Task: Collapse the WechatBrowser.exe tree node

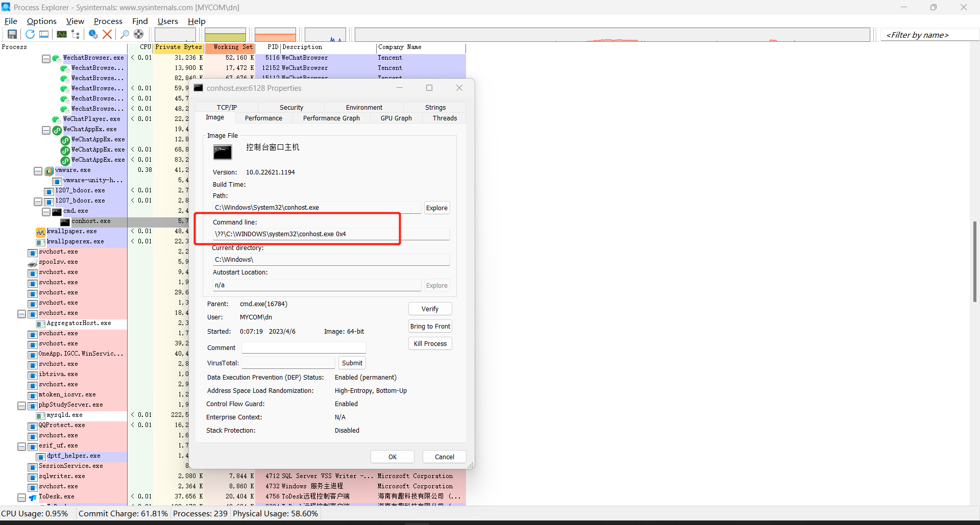Action: tap(46, 59)
